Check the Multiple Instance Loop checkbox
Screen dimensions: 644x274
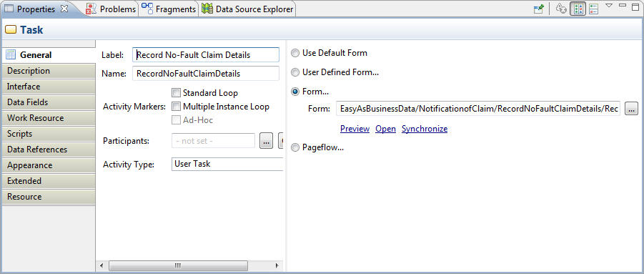pos(177,107)
